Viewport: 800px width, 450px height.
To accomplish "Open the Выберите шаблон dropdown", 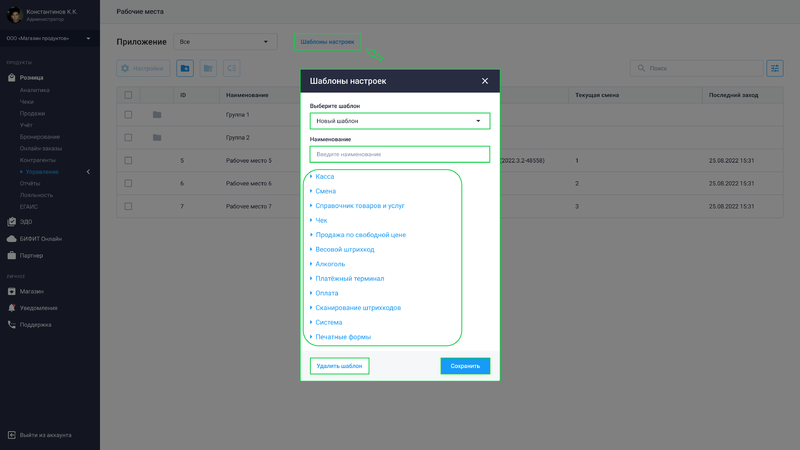I will point(399,121).
